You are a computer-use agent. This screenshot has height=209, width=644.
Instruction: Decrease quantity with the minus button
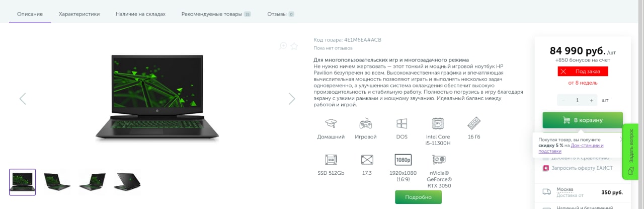(563, 100)
